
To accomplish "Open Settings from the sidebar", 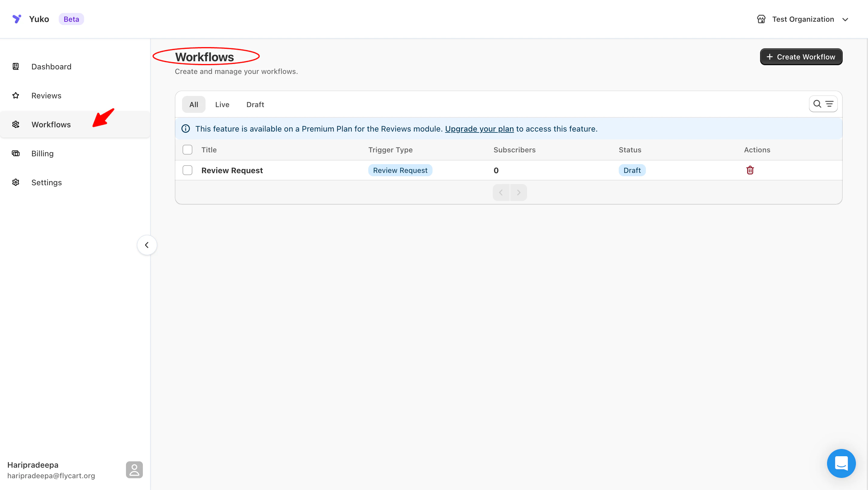I will pyautogui.click(x=46, y=183).
